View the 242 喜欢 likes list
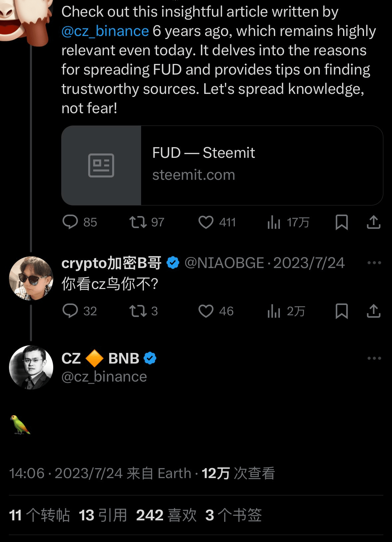 point(166,515)
